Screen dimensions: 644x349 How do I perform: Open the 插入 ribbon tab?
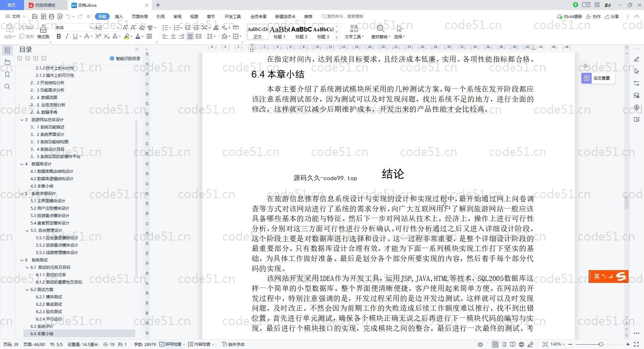click(x=119, y=16)
